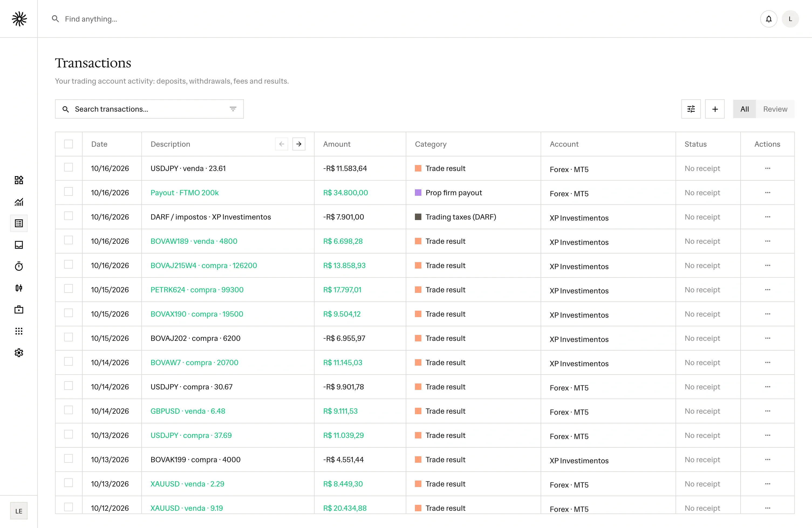Open the candlestick trades sidebar icon
812x528 pixels.
point(19,288)
